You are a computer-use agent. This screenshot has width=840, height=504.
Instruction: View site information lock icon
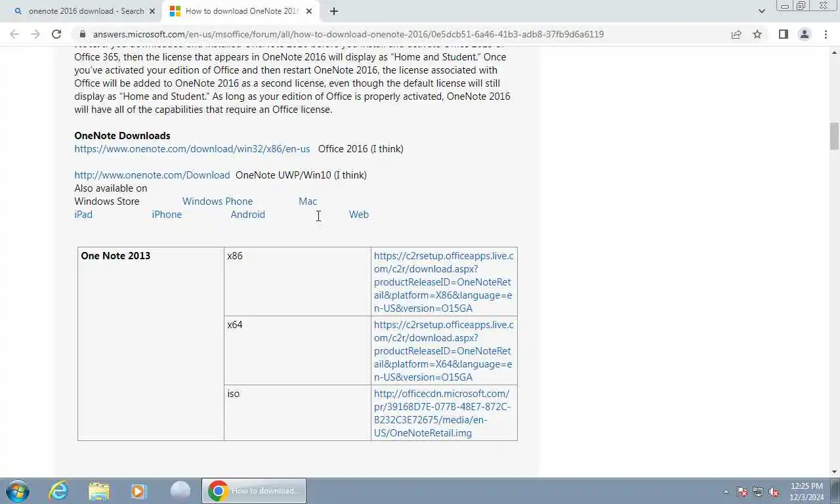[x=82, y=34]
